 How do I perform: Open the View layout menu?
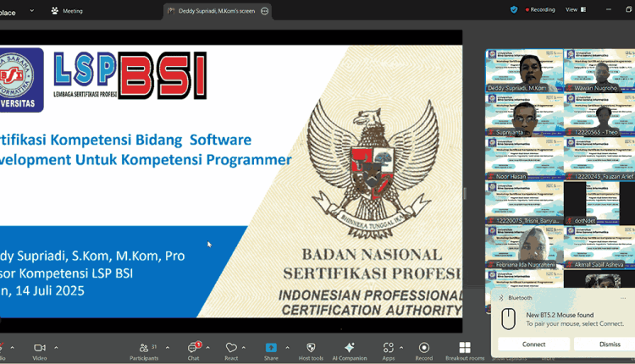[576, 9]
